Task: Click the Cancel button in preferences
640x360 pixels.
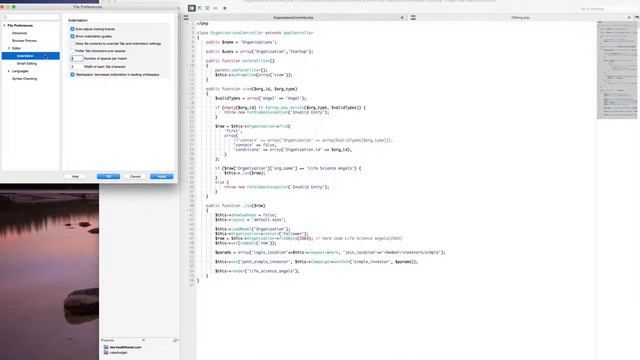Action: click(136, 176)
